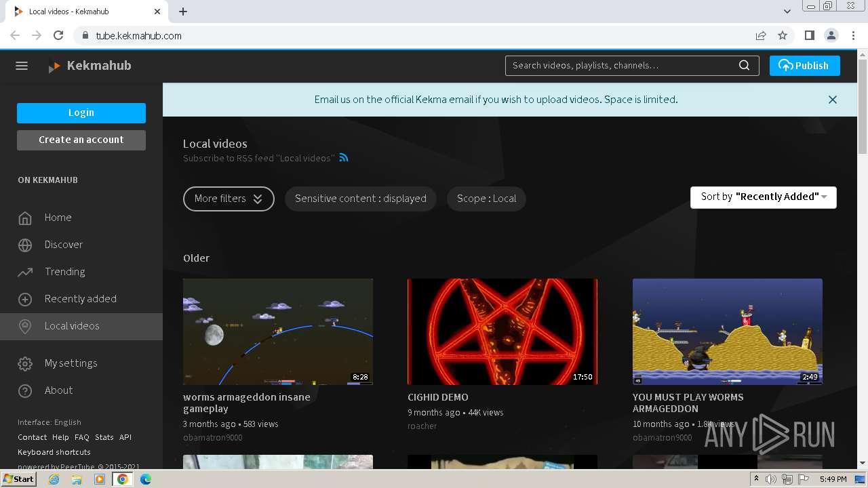Click the taskbar clock 5:49 PM
This screenshot has height=488, width=868.
pyautogui.click(x=833, y=479)
